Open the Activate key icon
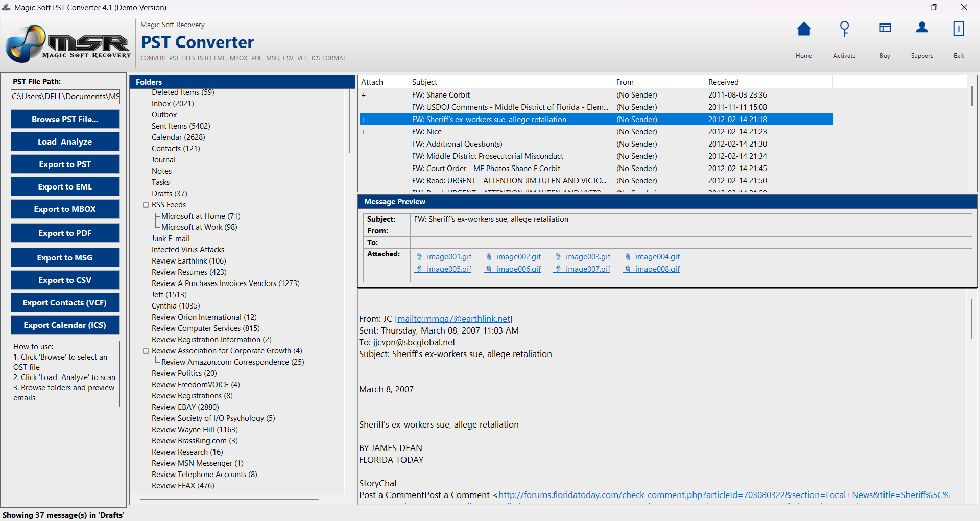Image resolution: width=980 pixels, height=521 pixels. tap(844, 29)
